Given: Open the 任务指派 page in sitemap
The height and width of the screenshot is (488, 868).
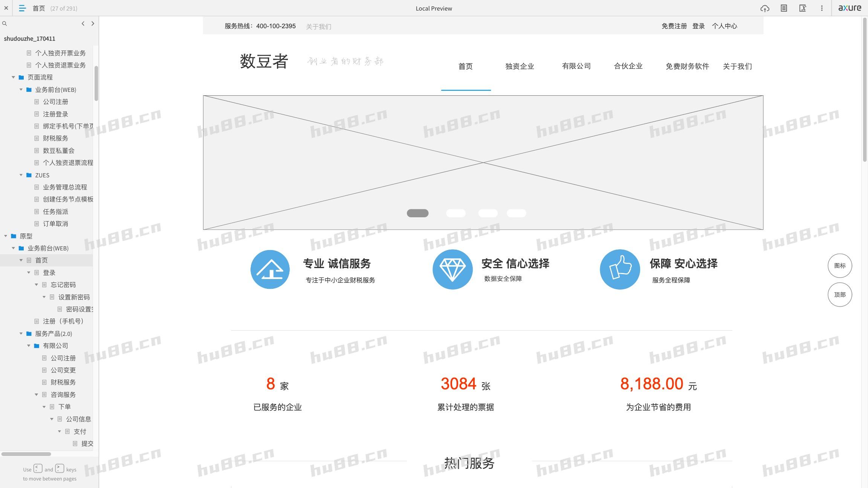Looking at the screenshot, I should [55, 212].
